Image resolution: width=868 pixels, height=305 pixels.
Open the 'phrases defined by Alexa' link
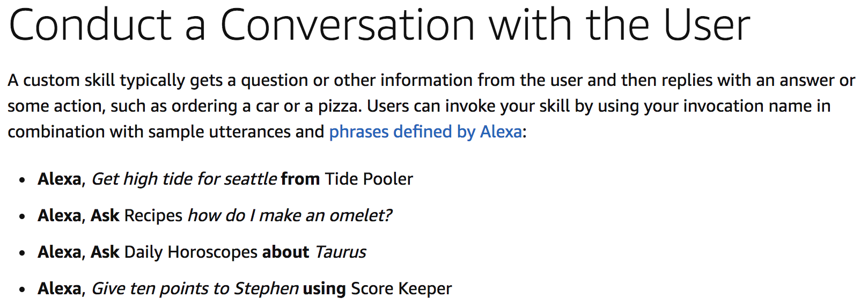(x=425, y=132)
